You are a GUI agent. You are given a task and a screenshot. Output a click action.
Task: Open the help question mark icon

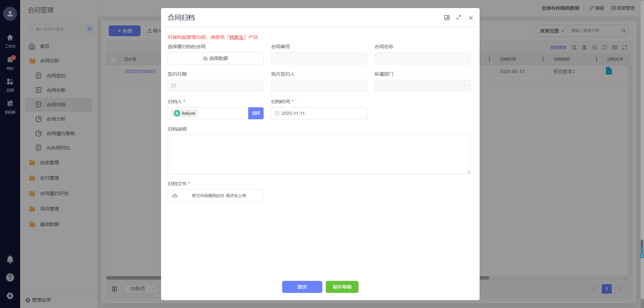tap(10, 278)
